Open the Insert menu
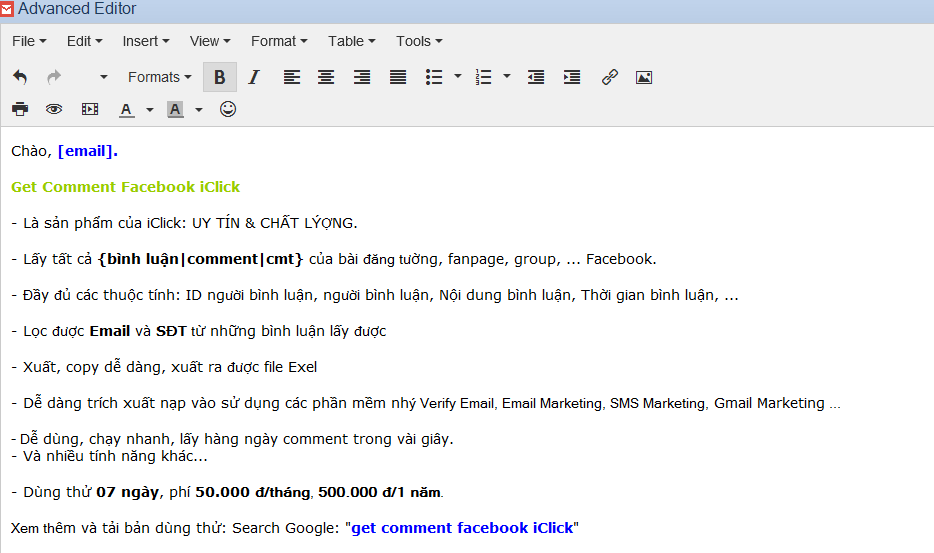Viewport: 934px width, 553px height. 146,41
